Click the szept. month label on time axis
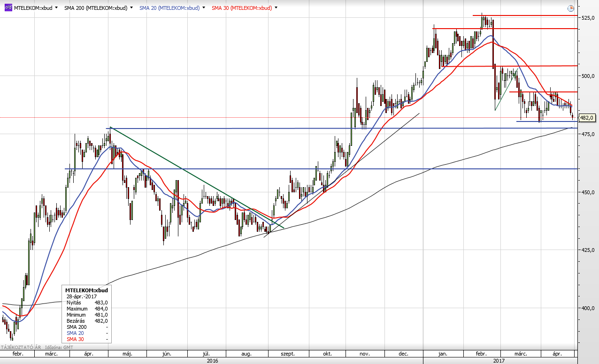The width and height of the screenshot is (599, 364). [x=287, y=354]
